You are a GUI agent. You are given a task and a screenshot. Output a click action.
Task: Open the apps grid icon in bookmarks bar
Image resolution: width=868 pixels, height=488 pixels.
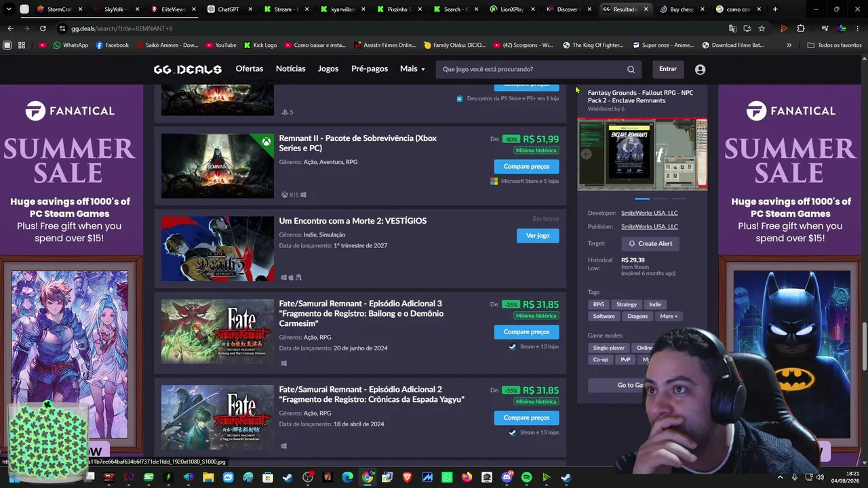[x=22, y=45]
